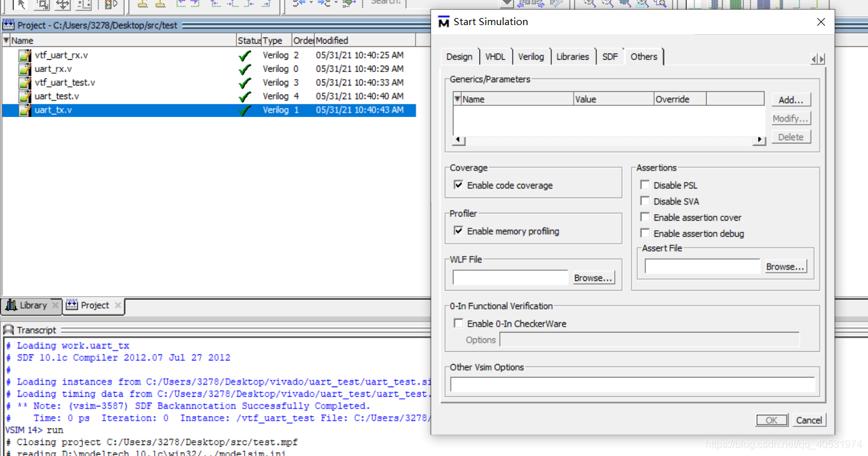Open the VHDL tab
This screenshot has width=868, height=456.
[x=495, y=57]
